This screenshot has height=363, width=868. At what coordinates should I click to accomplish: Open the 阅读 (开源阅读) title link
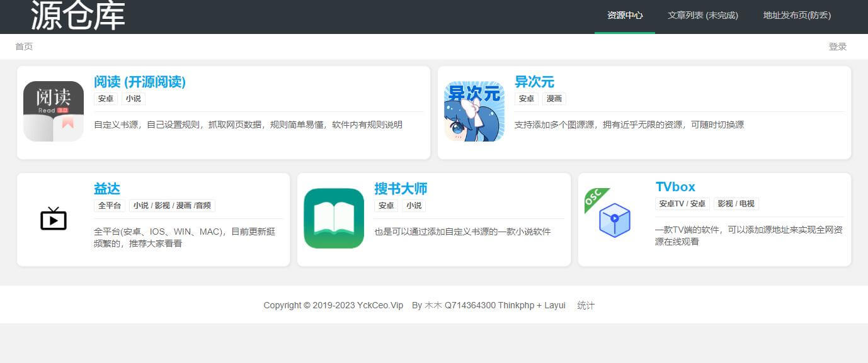pos(140,82)
